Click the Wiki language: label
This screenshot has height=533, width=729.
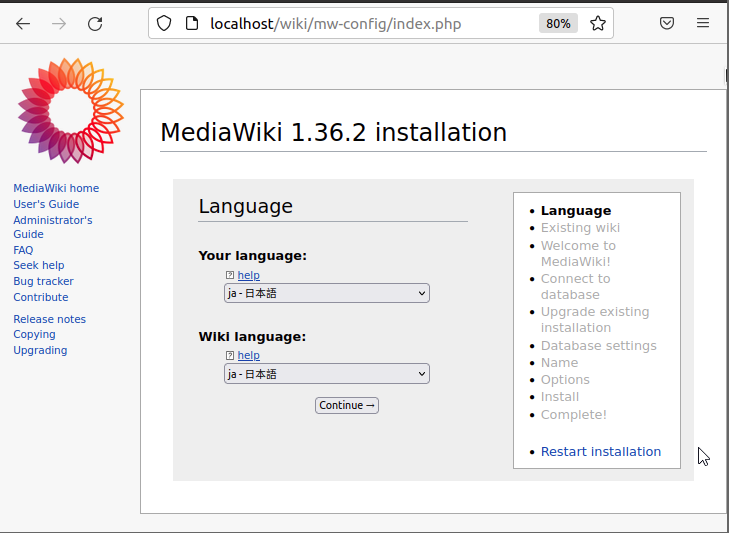pyautogui.click(x=252, y=337)
